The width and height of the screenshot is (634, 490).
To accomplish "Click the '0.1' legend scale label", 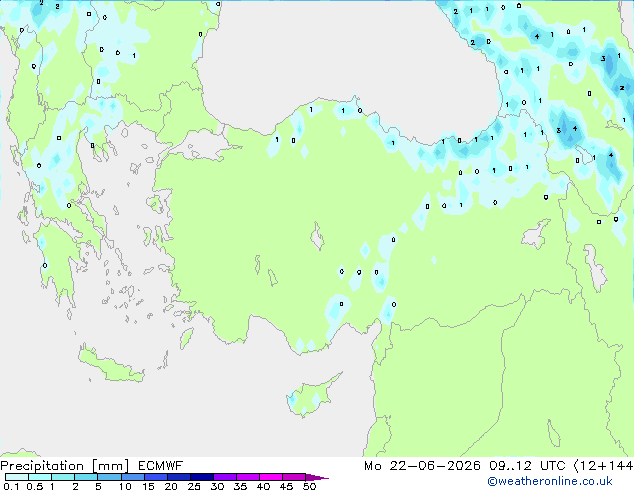I will (x=11, y=486).
